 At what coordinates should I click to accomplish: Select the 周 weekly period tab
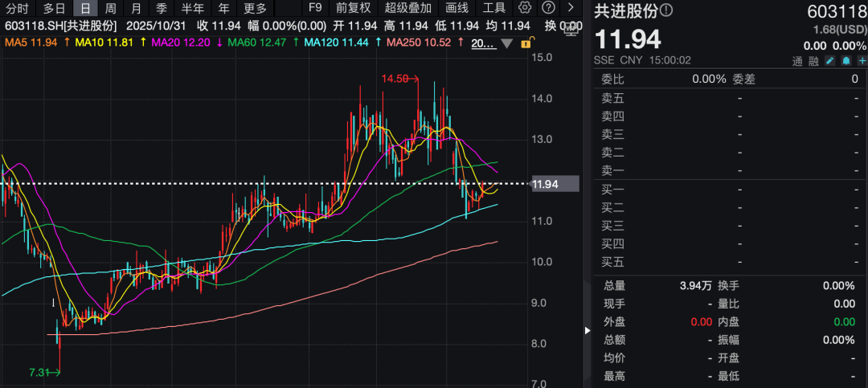[111, 8]
